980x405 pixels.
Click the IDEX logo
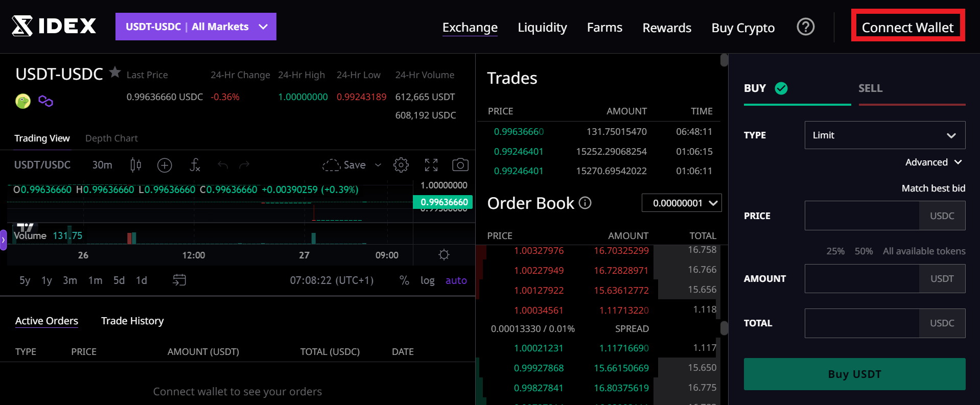click(x=54, y=26)
